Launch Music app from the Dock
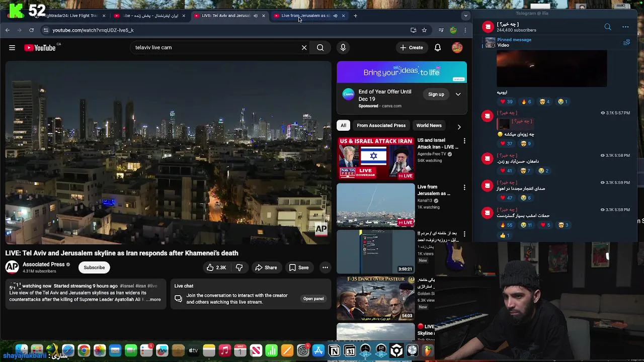 (x=224, y=350)
